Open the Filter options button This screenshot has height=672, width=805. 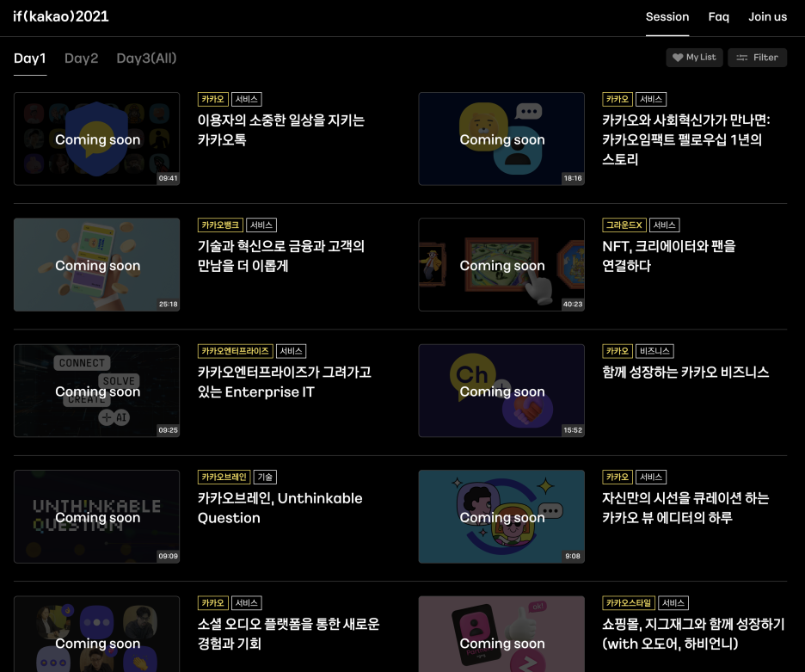pyautogui.click(x=757, y=58)
